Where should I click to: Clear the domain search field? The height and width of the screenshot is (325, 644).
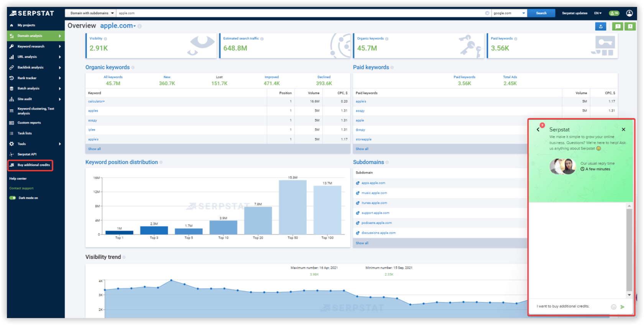[x=487, y=13]
